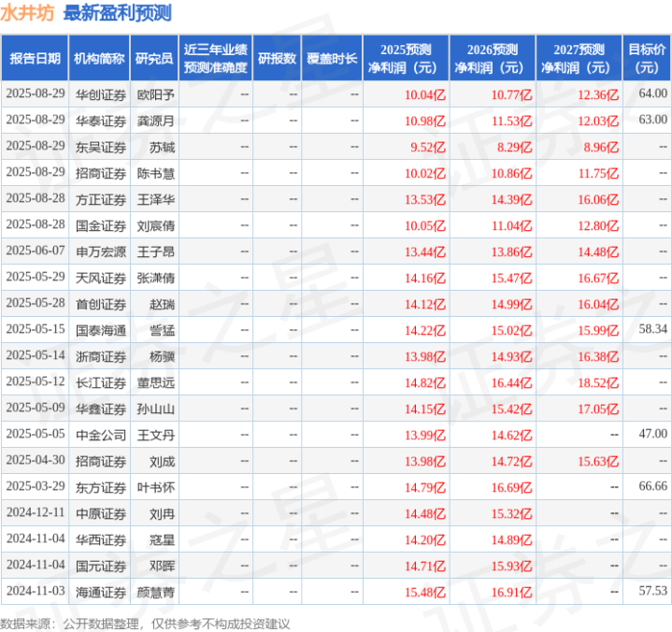
Task: Click the 水井坊 stock name title
Action: [27, 13]
